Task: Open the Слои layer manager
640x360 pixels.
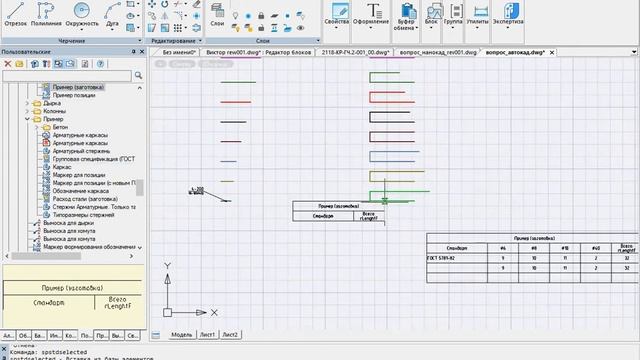Action: coord(217,15)
